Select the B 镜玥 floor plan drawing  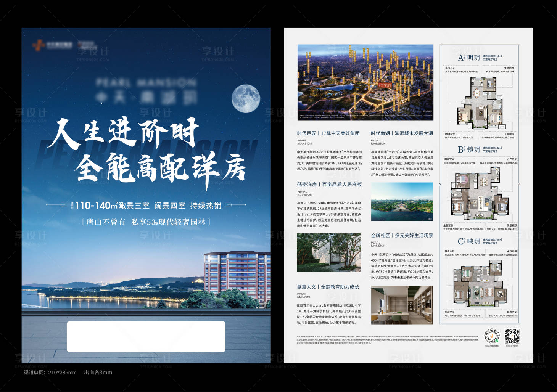point(480,194)
